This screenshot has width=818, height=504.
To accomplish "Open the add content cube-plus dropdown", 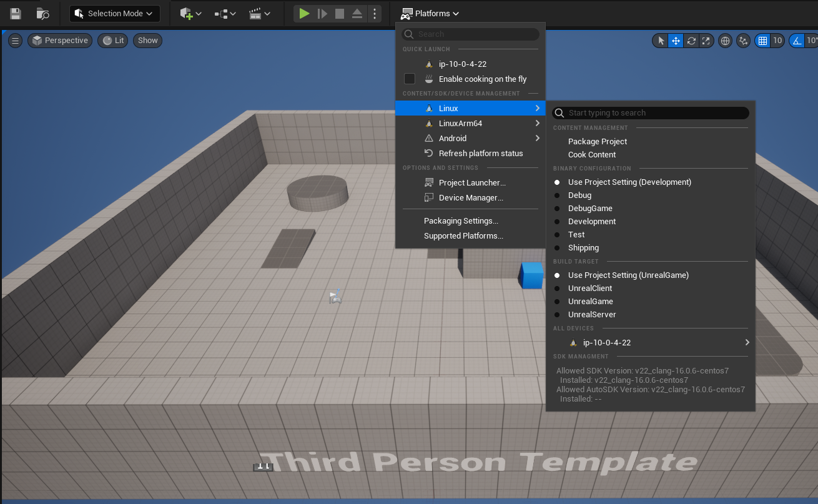I will pos(190,14).
